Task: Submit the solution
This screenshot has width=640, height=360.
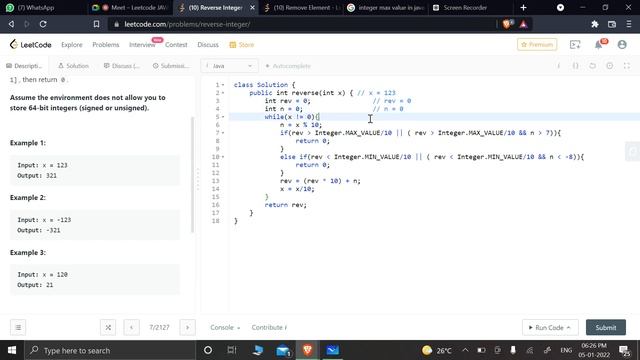Action: click(606, 327)
